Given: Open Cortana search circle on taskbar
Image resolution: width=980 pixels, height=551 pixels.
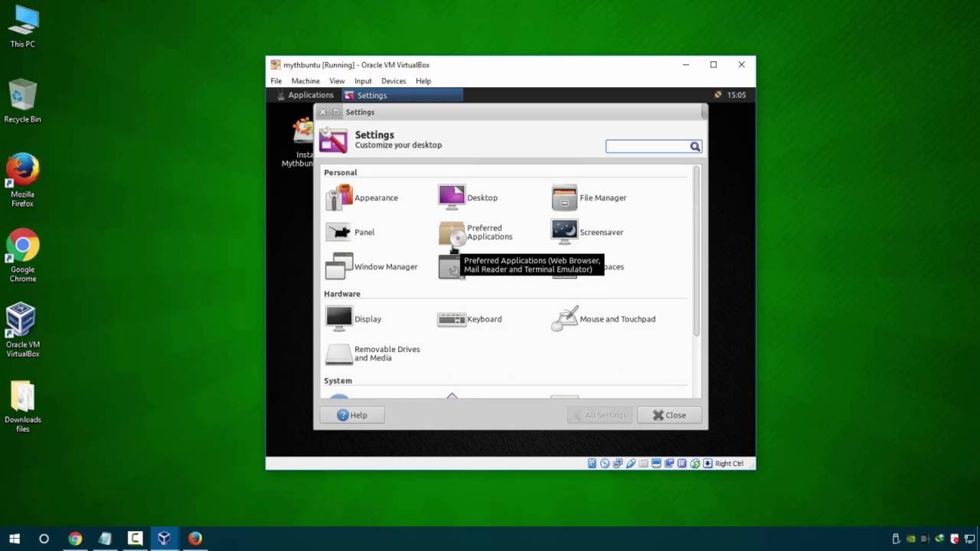Looking at the screenshot, I should click(44, 539).
